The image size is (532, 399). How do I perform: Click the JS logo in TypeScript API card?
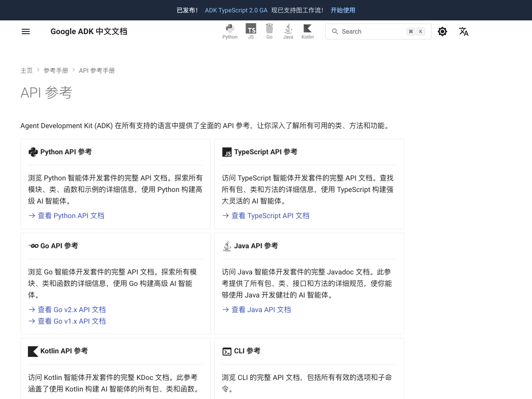click(x=227, y=152)
